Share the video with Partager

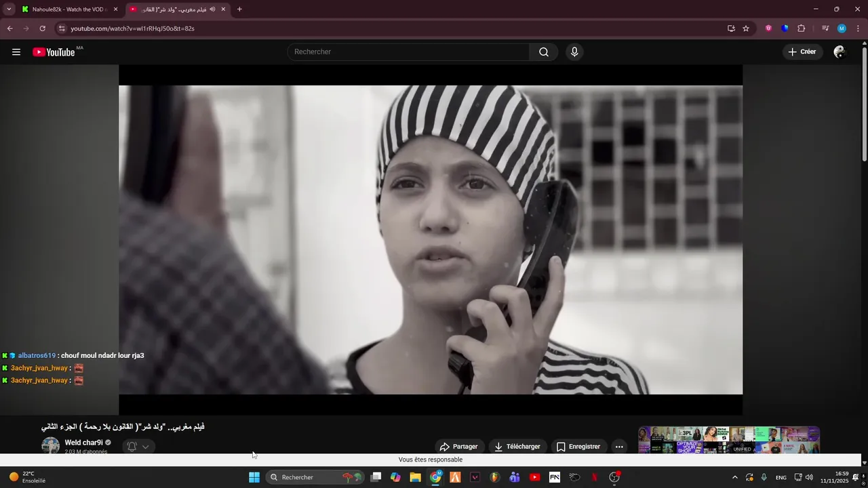[458, 447]
